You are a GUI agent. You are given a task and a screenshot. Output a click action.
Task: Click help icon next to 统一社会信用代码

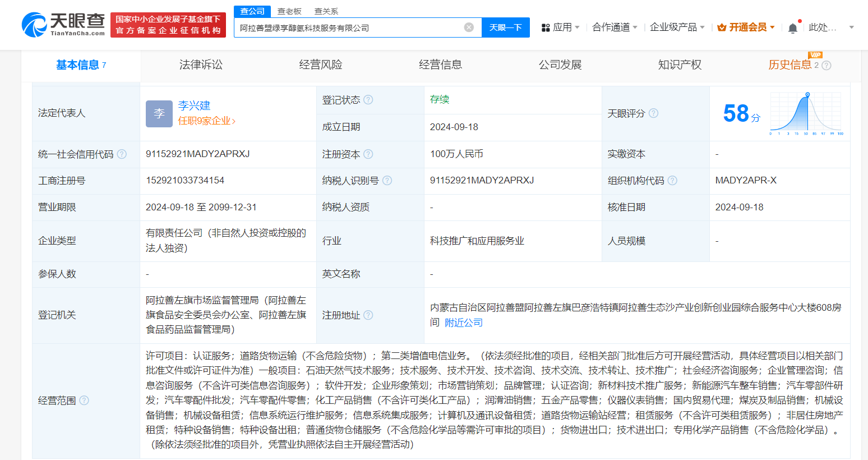coord(122,154)
